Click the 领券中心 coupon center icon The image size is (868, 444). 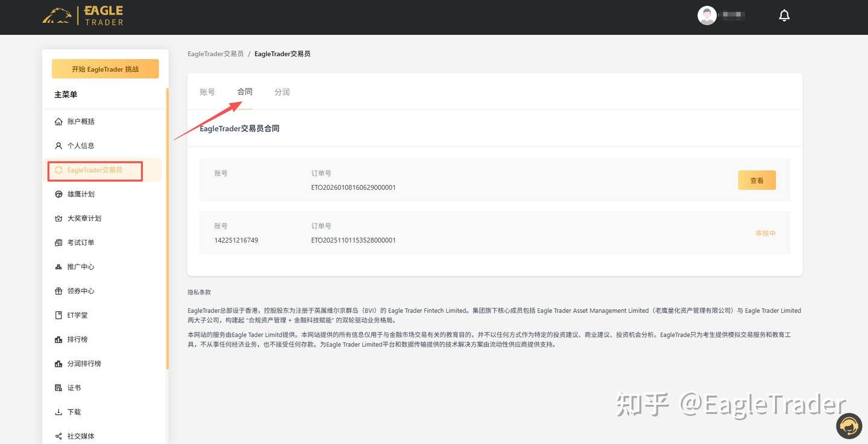57,290
